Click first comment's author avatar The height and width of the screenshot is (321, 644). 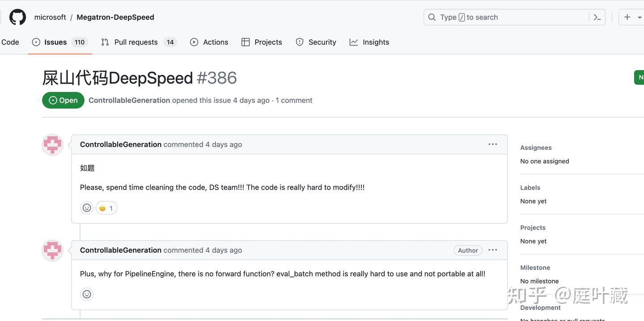coord(52,145)
